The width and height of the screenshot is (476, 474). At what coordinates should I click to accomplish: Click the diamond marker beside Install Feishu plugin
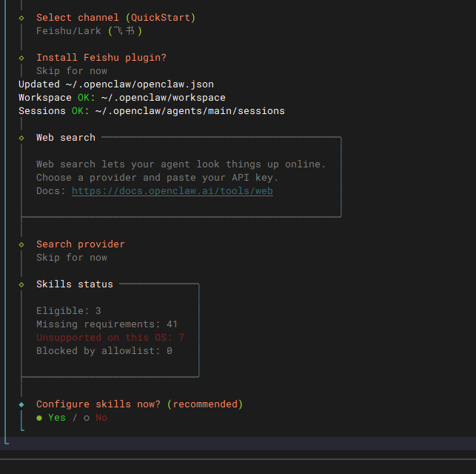(21, 58)
